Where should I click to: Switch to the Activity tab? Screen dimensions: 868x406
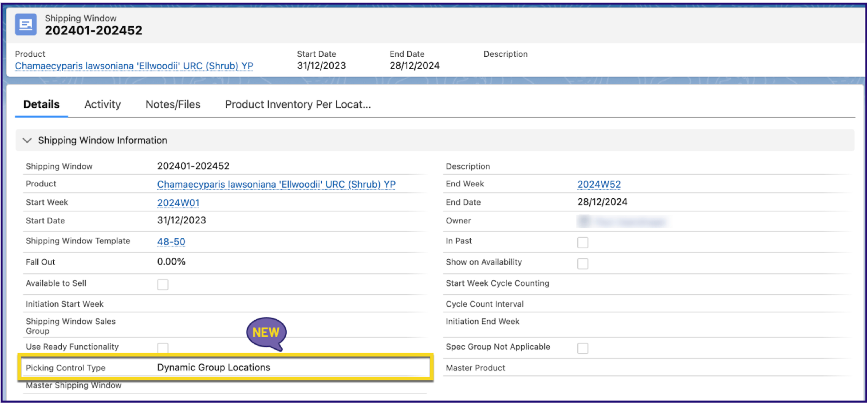[x=102, y=104]
